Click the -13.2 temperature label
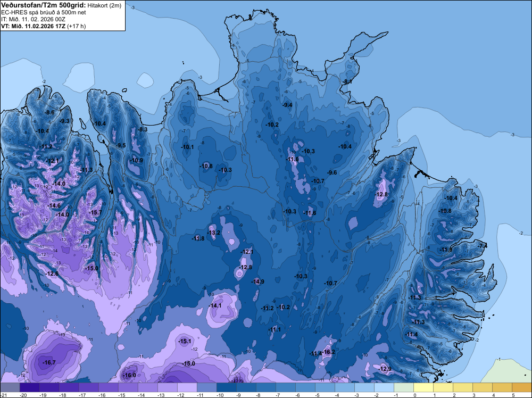The height and width of the screenshot is (398, 532). [x=213, y=233]
